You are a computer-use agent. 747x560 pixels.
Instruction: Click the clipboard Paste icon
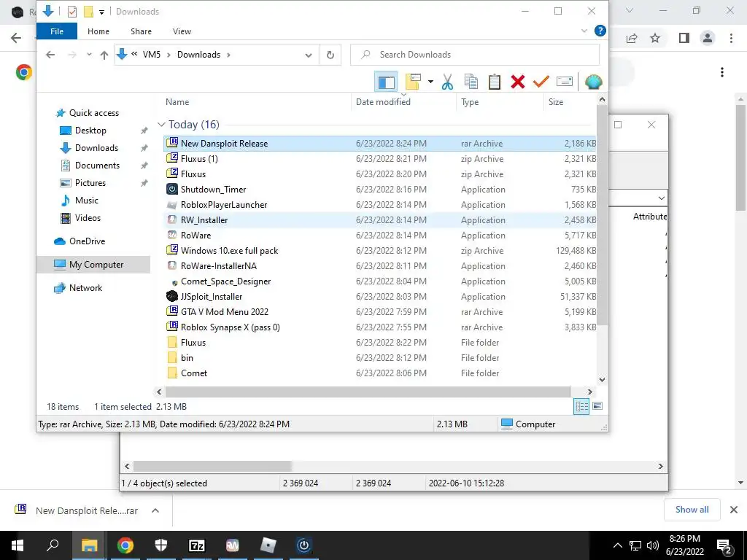pos(494,82)
